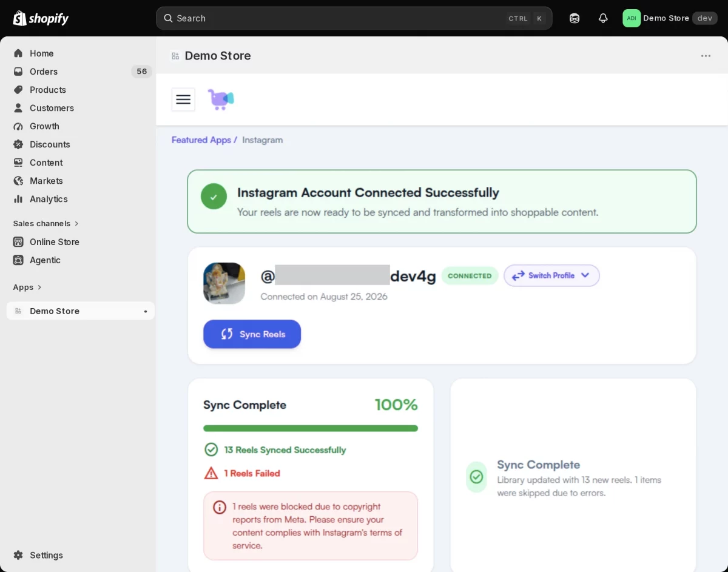Click the Analytics bar chart icon

[x=18, y=199]
